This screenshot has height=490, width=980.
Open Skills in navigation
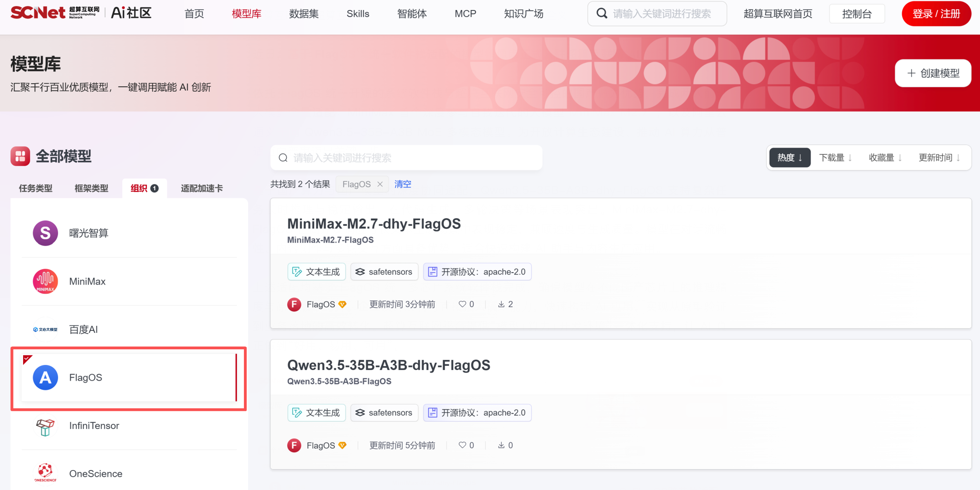click(358, 14)
